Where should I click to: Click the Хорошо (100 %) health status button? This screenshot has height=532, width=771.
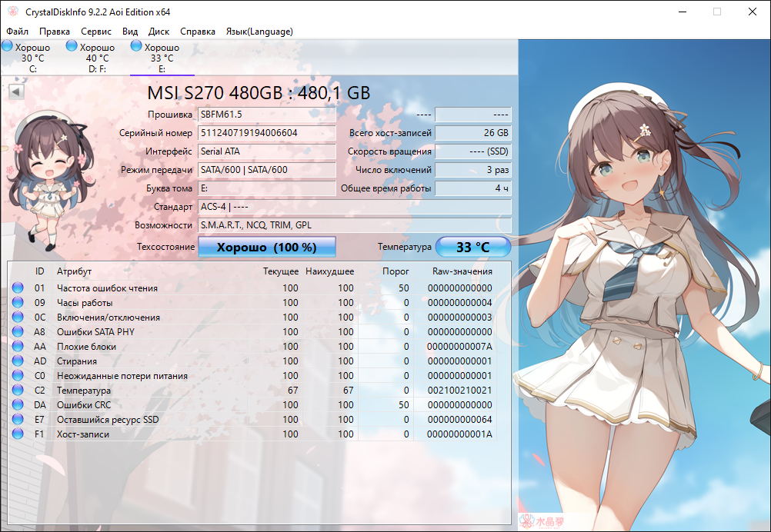[267, 247]
